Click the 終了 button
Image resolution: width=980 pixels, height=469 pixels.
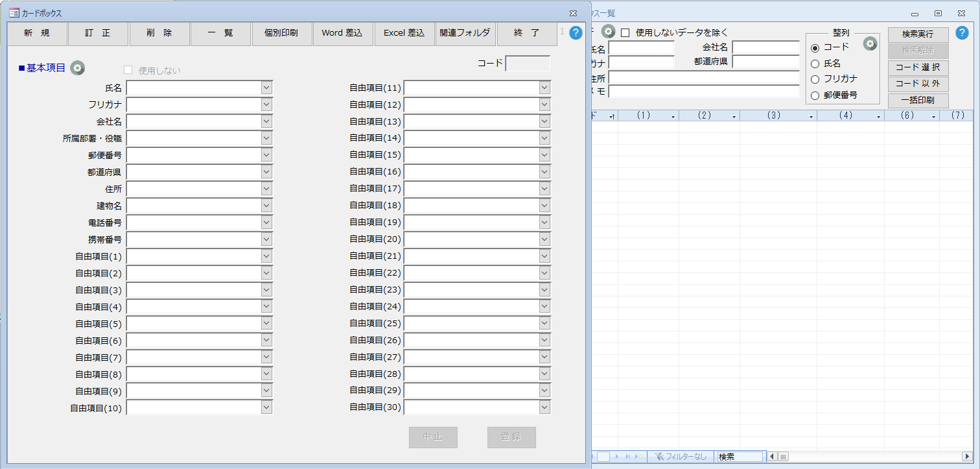pyautogui.click(x=526, y=34)
